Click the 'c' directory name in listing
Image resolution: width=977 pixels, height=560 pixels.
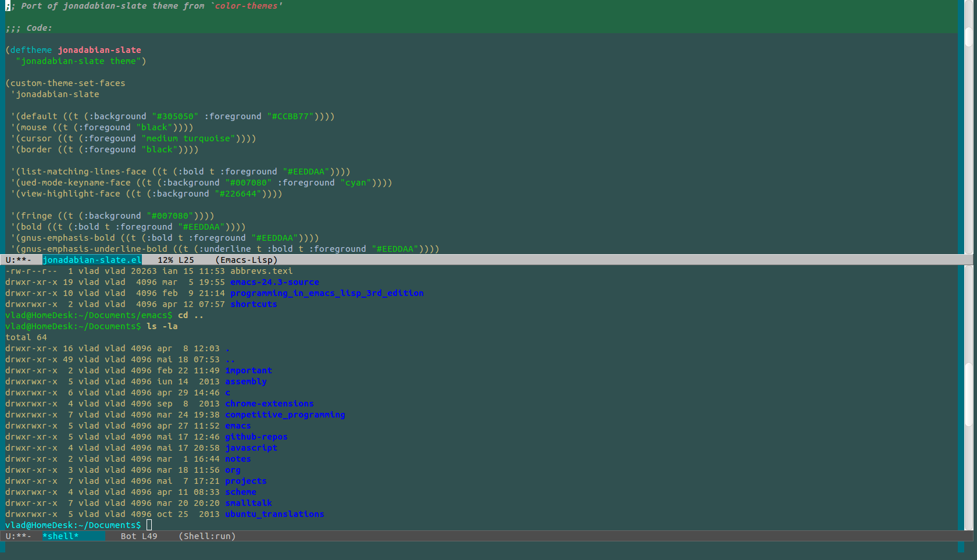pyautogui.click(x=227, y=393)
